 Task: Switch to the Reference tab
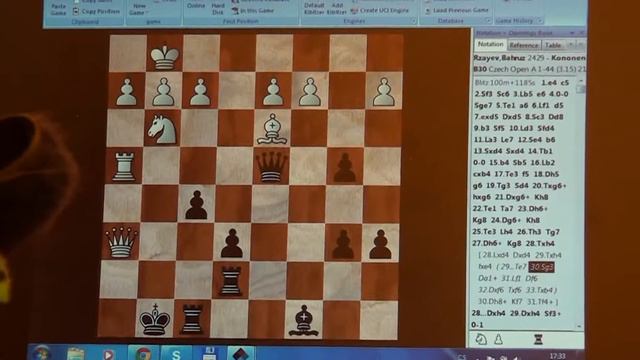[523, 45]
